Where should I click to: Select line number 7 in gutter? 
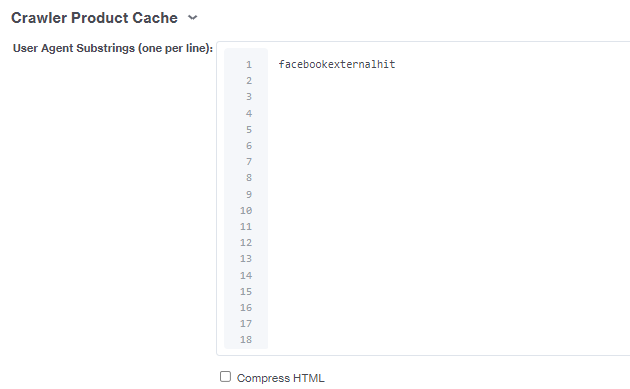(x=249, y=162)
